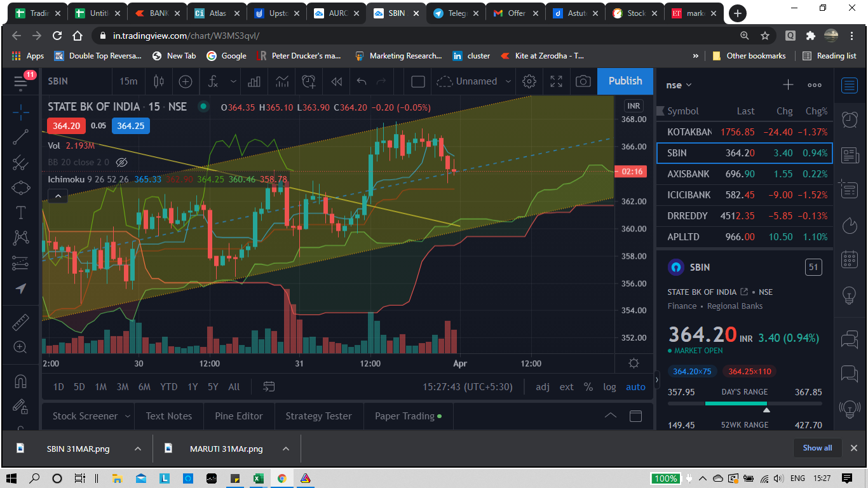Open the Paper Trading tab
Image resolution: width=868 pixels, height=488 pixels.
408,416
